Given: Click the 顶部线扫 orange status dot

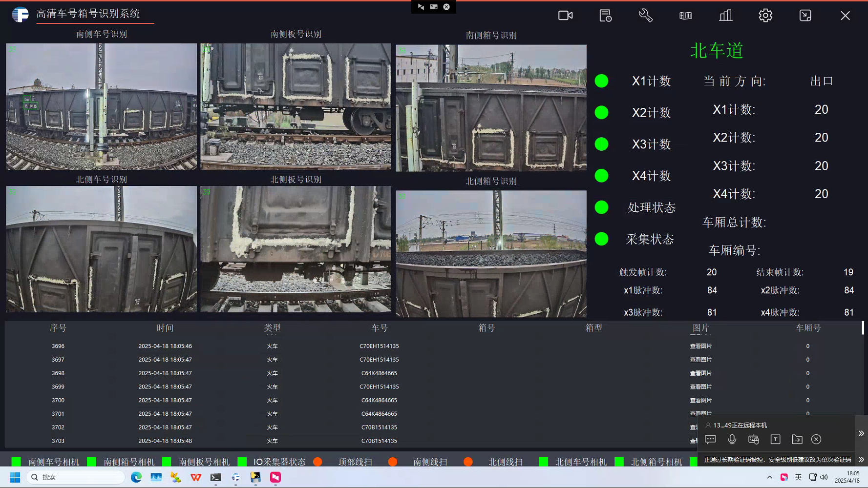Looking at the screenshot, I should (x=318, y=462).
